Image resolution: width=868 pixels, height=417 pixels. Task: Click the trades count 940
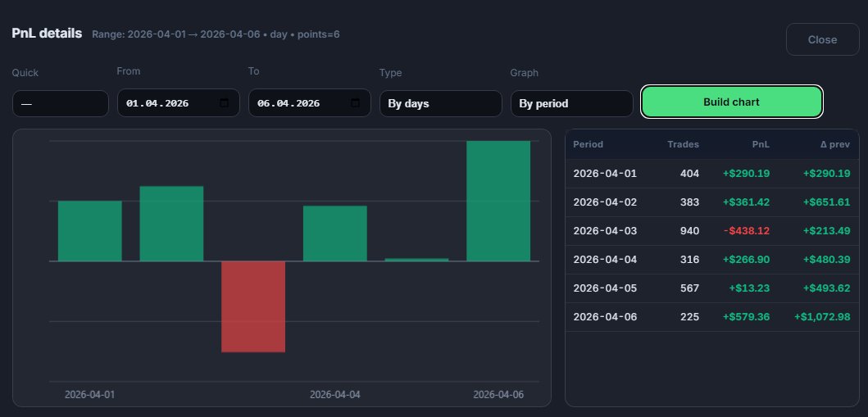(690, 231)
